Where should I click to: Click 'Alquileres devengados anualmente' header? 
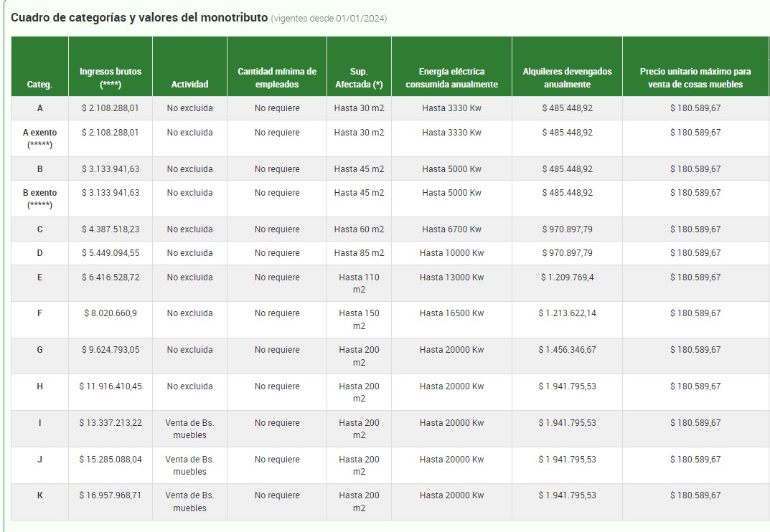(567, 77)
